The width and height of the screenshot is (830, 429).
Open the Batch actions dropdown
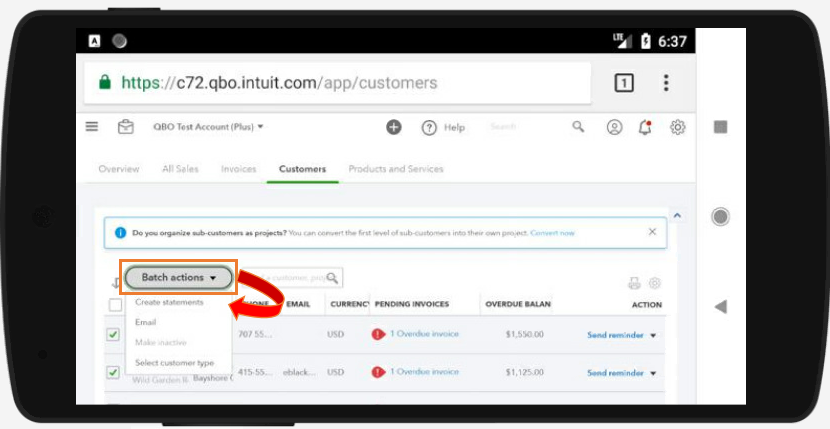point(179,278)
